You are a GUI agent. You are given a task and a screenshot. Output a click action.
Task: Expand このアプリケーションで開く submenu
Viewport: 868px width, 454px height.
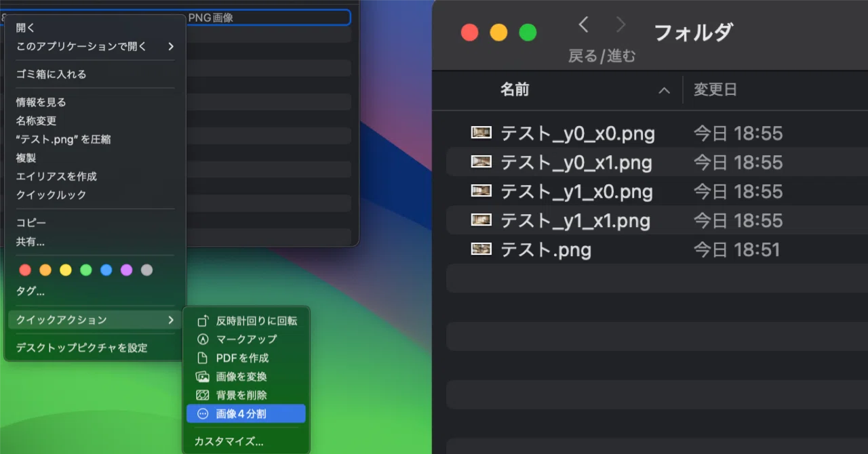(95, 46)
